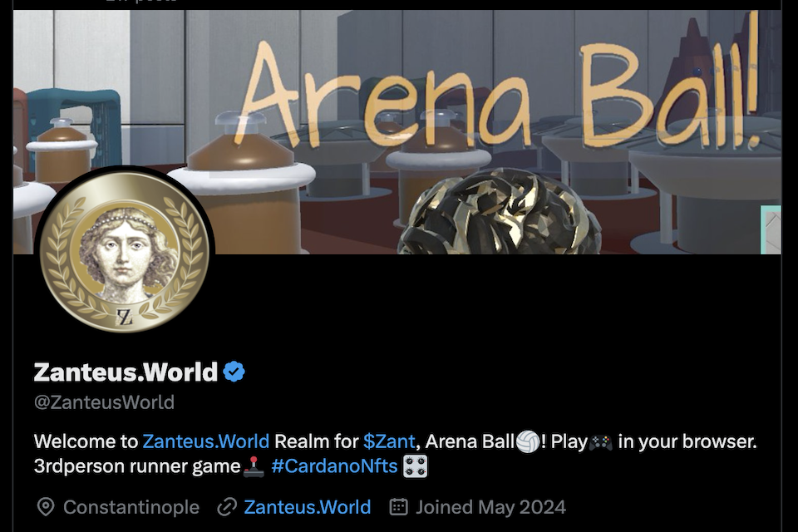Open the Arena Ball header banner image

click(397, 131)
